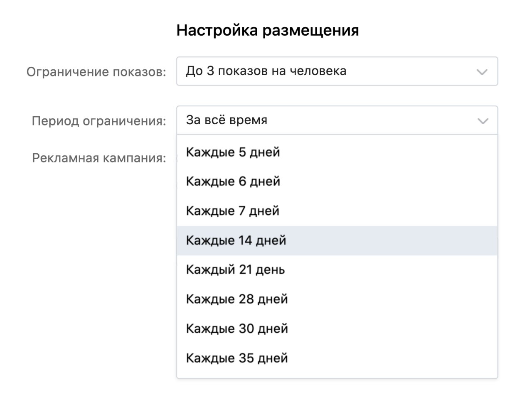Choose 'Каждые 6 дней' from the list

(x=337, y=181)
